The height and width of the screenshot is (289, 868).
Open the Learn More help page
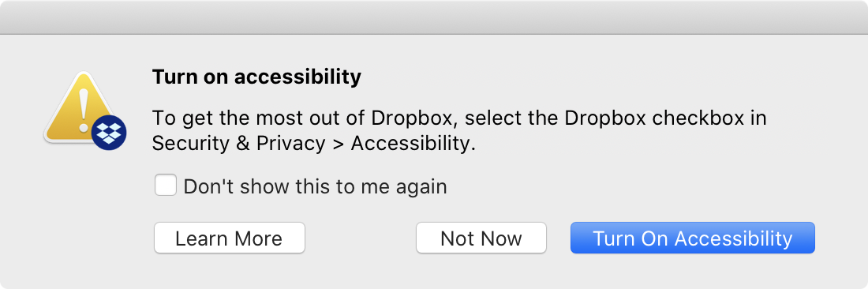(229, 238)
